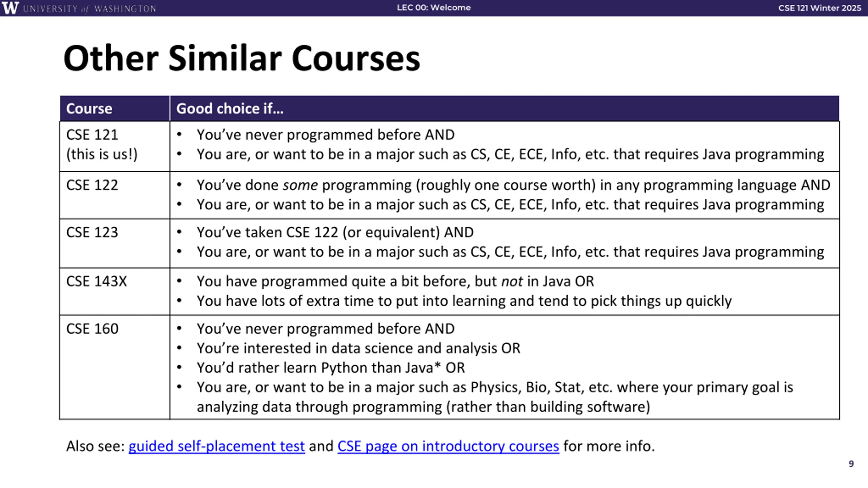This screenshot has width=868, height=488.
Task: Click the italic 'not' in CSE 143X row
Action: pyautogui.click(x=512, y=282)
